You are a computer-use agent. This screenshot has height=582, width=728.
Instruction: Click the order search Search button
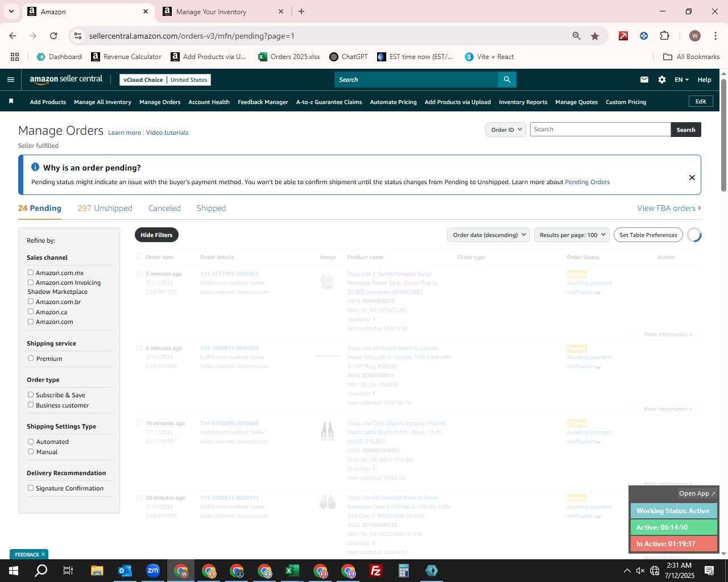click(x=686, y=130)
